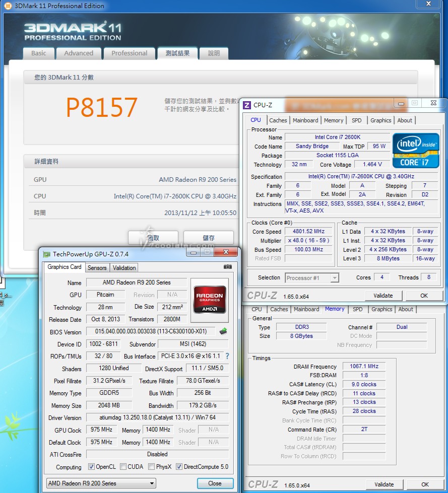
Task: Click the Radeon Graphics logo in GPU-Z
Action: (210, 299)
